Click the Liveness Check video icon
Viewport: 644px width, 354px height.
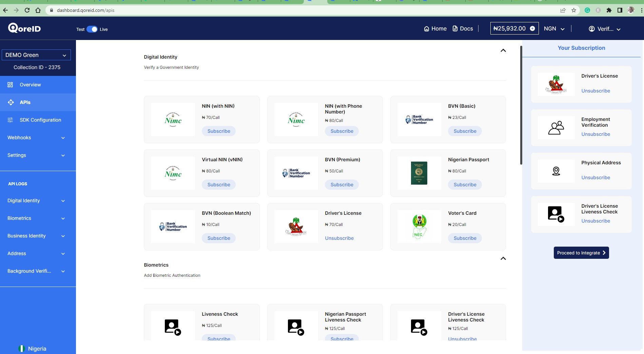point(173,327)
